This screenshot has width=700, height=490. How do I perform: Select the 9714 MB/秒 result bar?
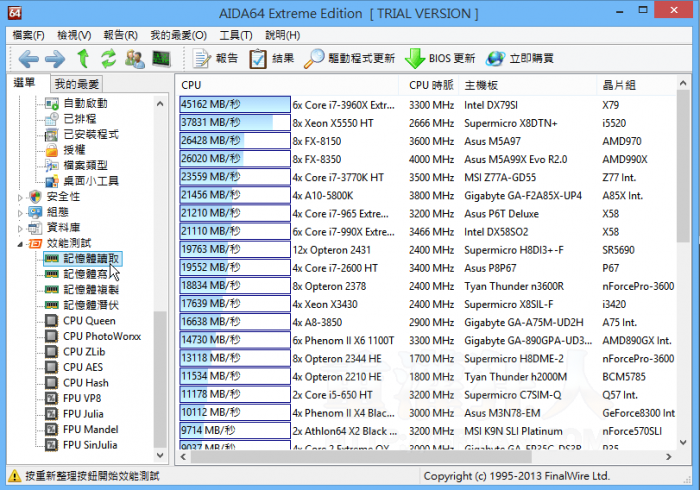tap(235, 431)
